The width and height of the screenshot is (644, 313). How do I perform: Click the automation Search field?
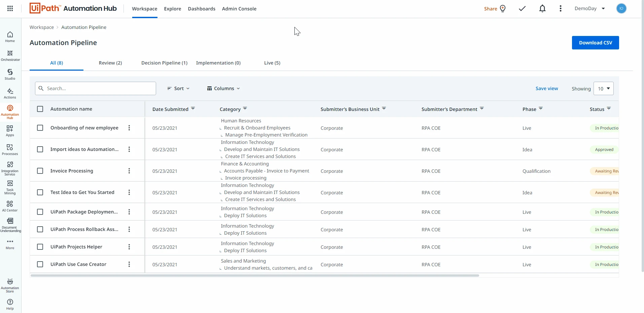coord(96,88)
